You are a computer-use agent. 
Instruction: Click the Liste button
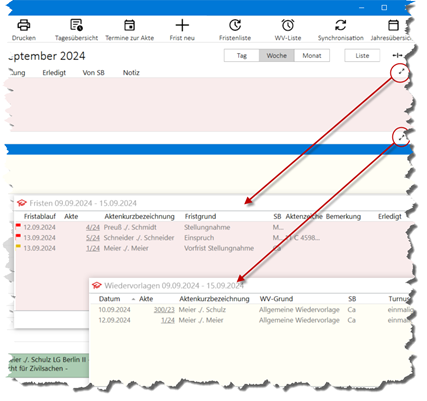pos(362,56)
